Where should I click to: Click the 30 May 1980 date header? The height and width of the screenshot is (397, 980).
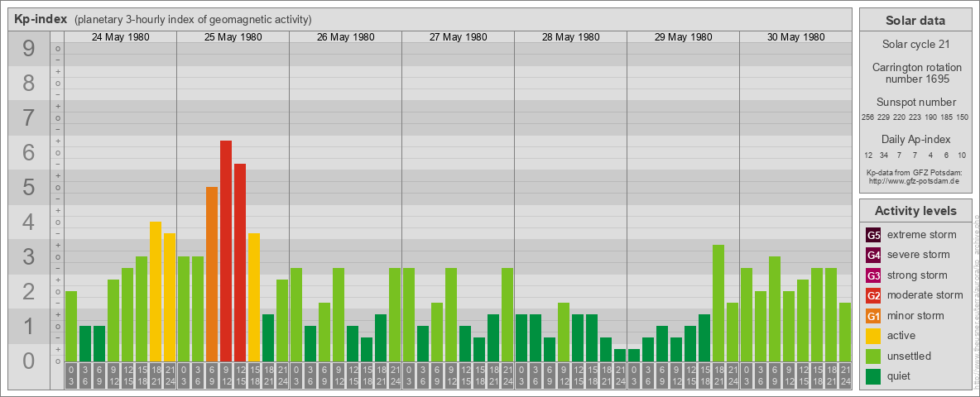pos(795,37)
